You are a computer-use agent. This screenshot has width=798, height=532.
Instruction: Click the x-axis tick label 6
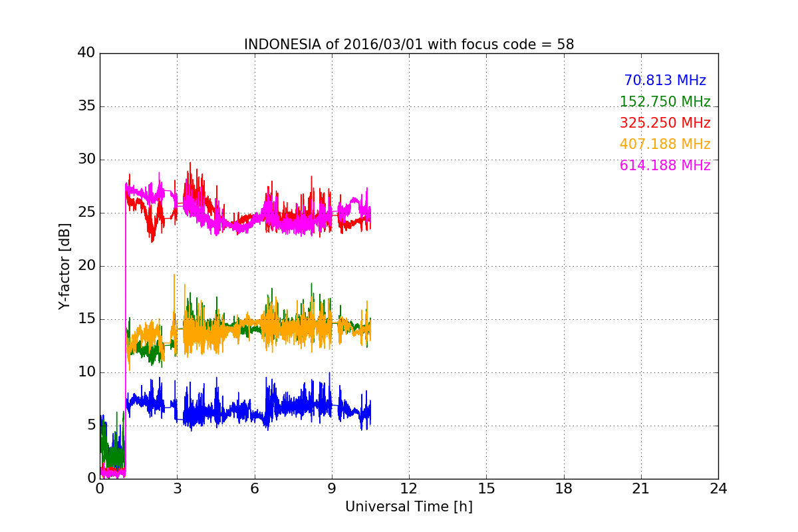(254, 489)
